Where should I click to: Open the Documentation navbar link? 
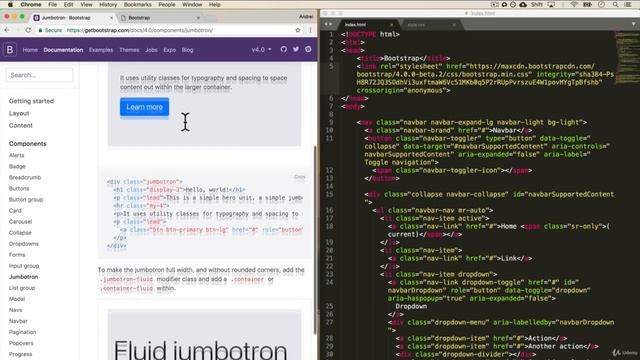click(x=63, y=50)
